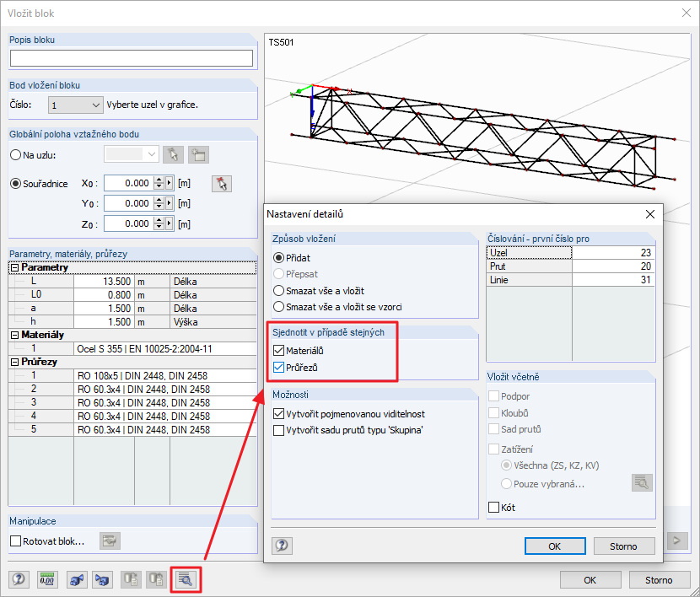
Task: Select the Souřadnice radio option
Action: click(16, 183)
